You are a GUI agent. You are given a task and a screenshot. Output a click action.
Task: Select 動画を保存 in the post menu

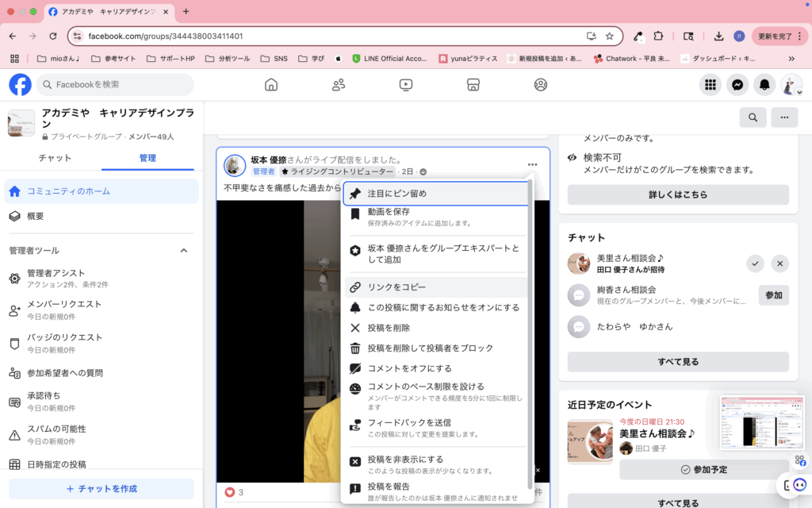point(435,217)
